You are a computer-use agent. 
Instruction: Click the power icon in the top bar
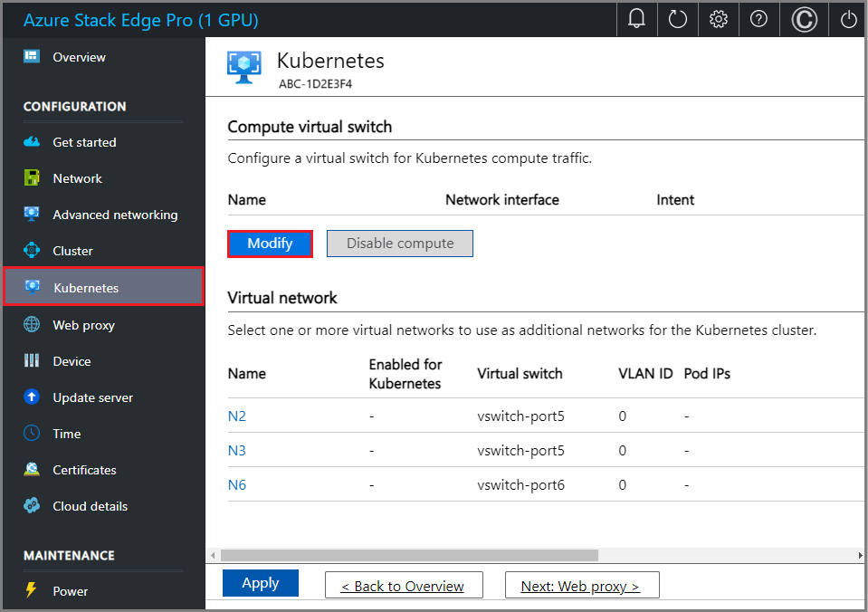click(847, 19)
